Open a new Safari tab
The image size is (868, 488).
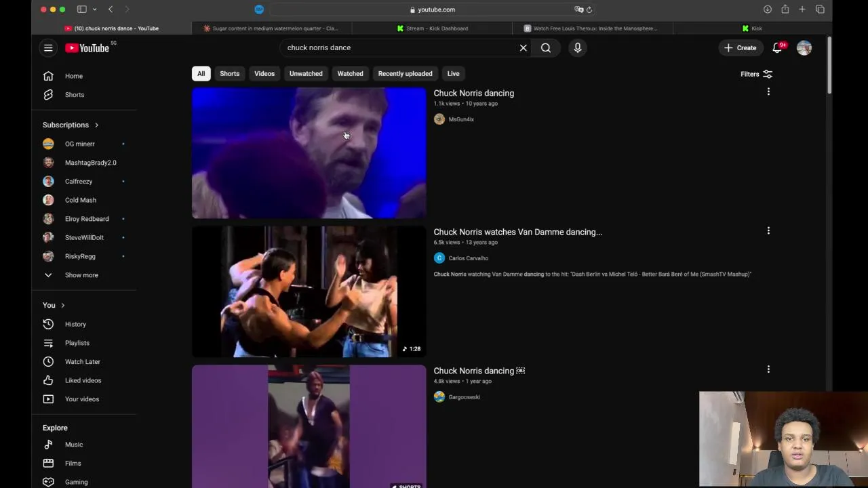(802, 9)
